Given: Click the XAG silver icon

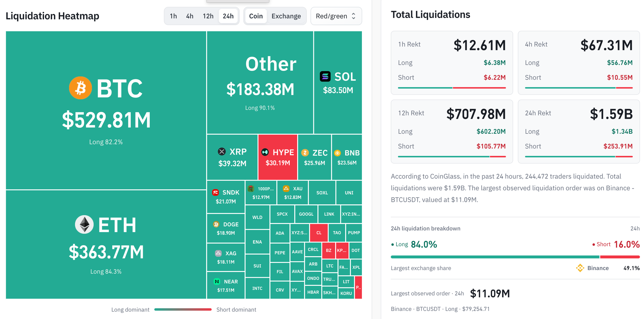Looking at the screenshot, I should (218, 253).
